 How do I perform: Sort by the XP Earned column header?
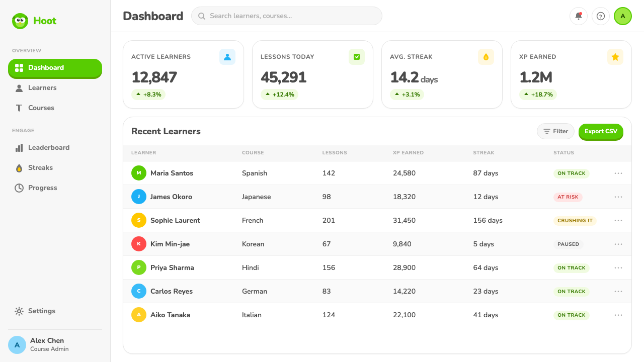coord(408,153)
